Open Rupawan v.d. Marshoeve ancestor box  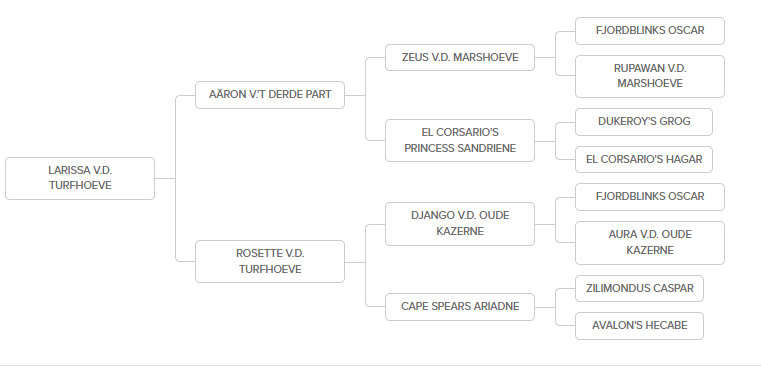(x=650, y=76)
